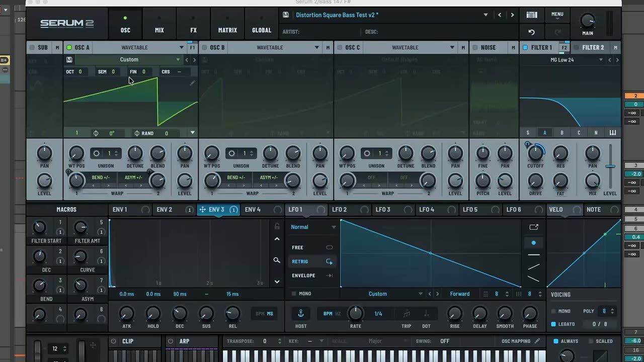Image resolution: width=644 pixels, height=362 pixels.
Task: Adjust the MAIN volume knob
Action: click(x=587, y=20)
